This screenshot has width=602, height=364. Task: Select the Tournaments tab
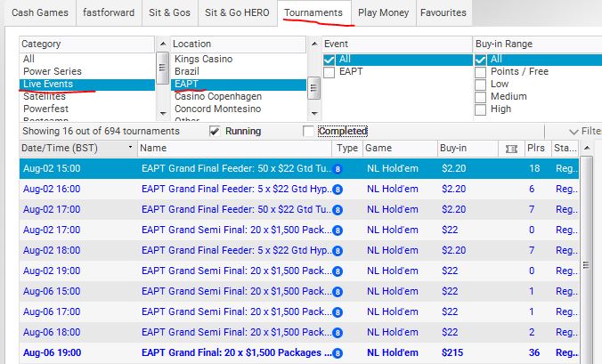pos(313,12)
